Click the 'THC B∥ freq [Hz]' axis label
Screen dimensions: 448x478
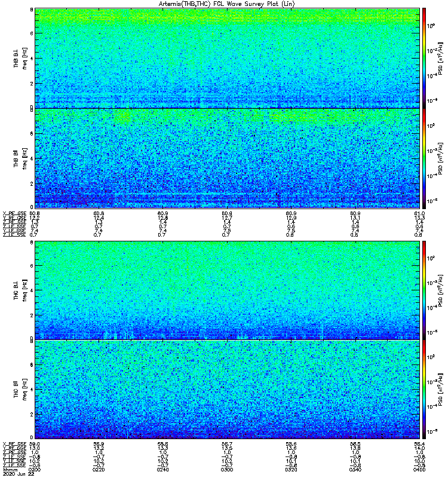(x=20, y=390)
